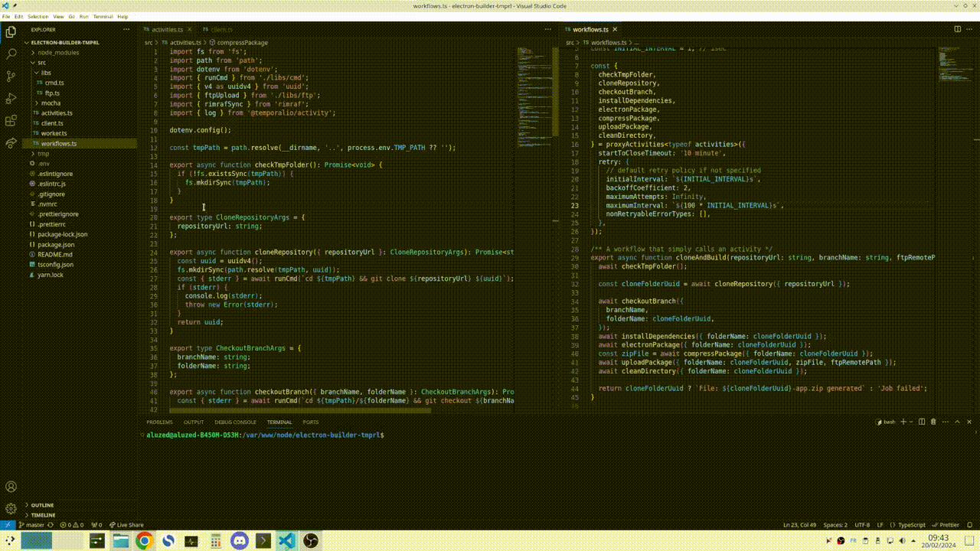Open the Source Control view

point(11,77)
